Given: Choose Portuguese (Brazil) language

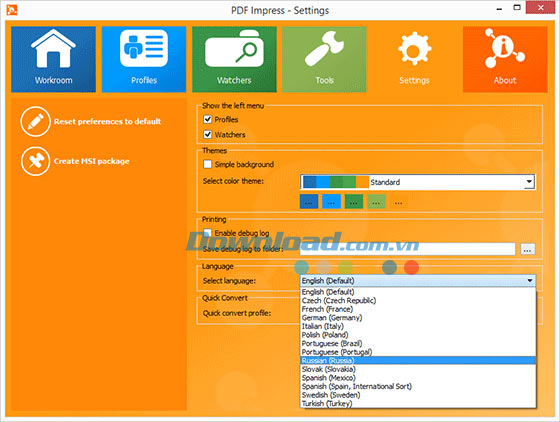Looking at the screenshot, I should 418,343.
